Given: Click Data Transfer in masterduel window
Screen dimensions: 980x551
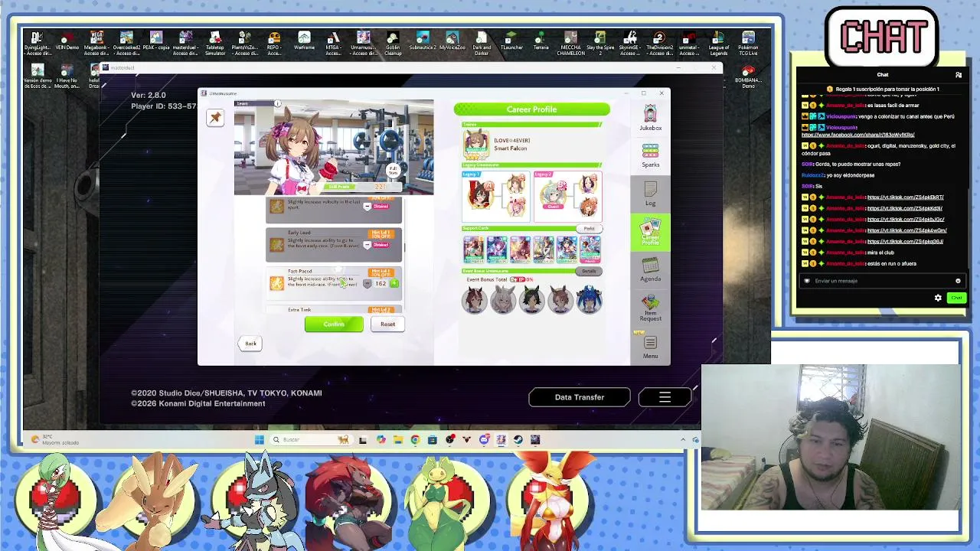Looking at the screenshot, I should [580, 397].
